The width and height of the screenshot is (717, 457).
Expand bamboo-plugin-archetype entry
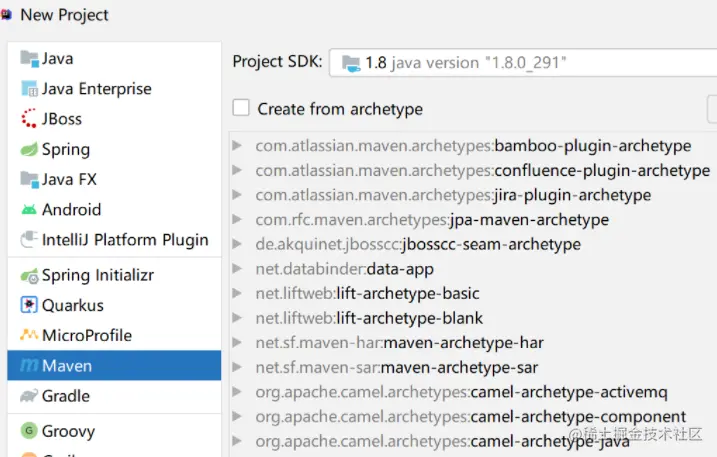(x=237, y=146)
